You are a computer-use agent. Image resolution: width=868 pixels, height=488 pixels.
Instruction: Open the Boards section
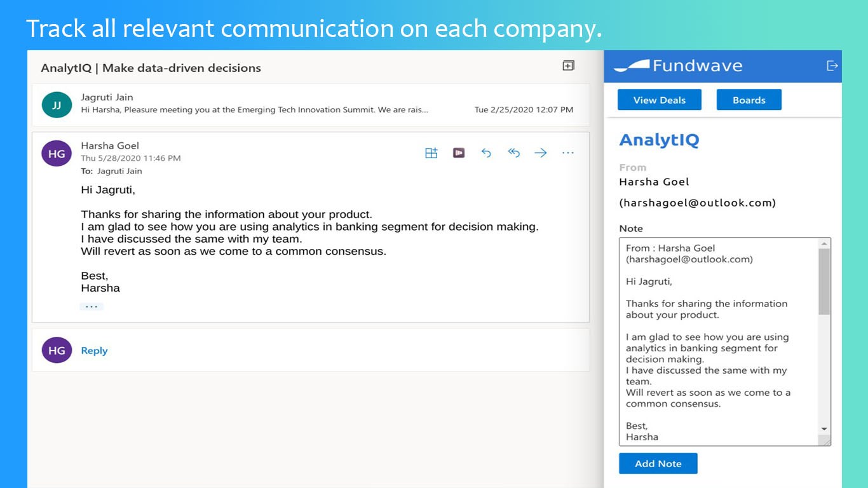749,100
